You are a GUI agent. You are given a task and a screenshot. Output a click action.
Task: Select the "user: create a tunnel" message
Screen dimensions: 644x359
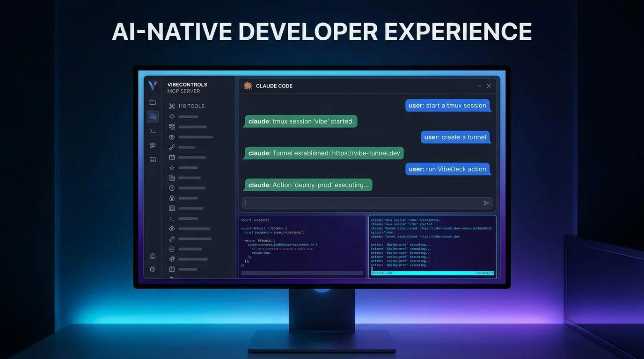456,137
